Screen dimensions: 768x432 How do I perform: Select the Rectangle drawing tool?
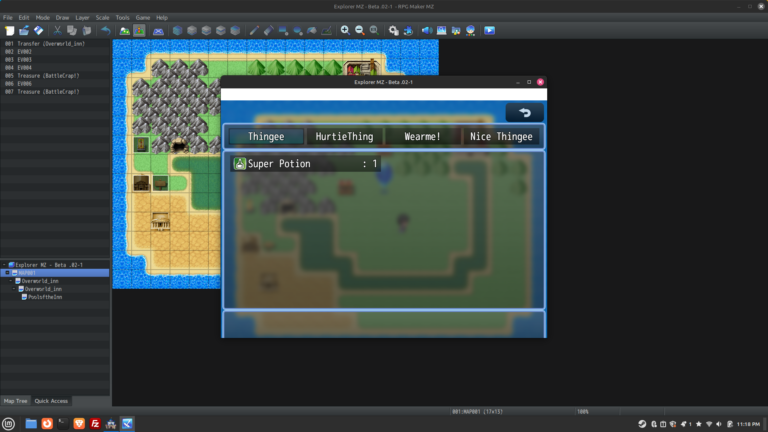283,30
